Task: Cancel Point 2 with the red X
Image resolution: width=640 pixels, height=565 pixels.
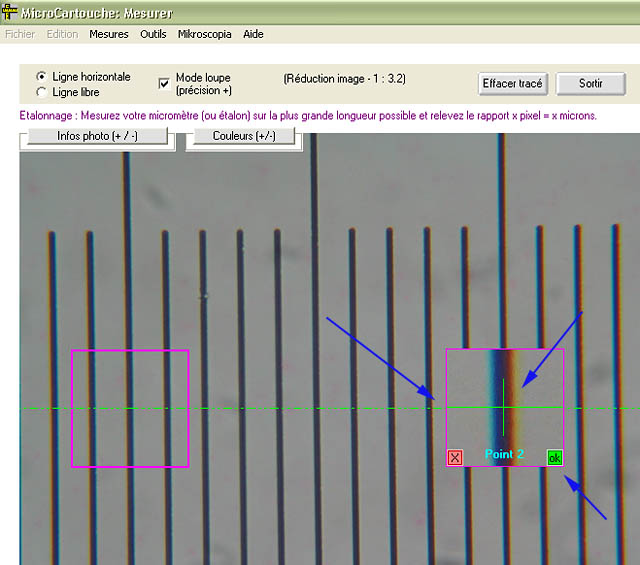Action: pyautogui.click(x=455, y=458)
